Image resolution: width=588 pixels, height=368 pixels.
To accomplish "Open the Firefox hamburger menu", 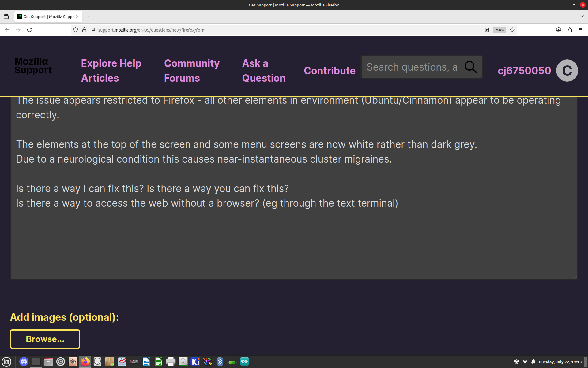I will (580, 30).
